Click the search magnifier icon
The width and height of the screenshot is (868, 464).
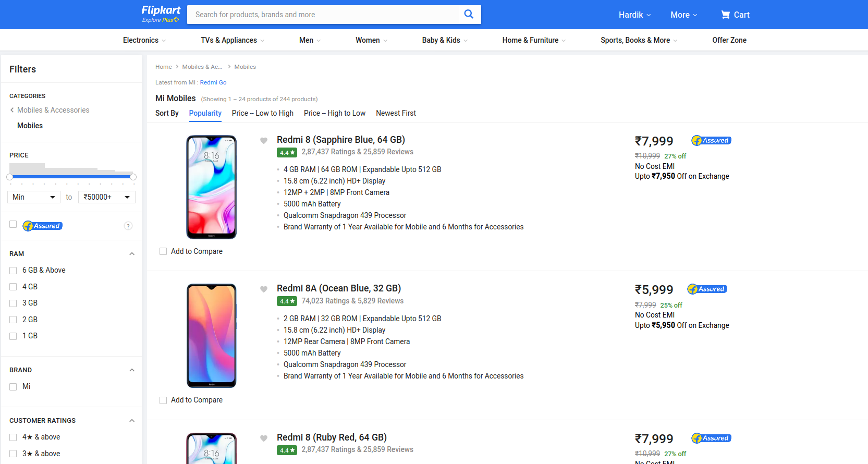click(x=469, y=14)
